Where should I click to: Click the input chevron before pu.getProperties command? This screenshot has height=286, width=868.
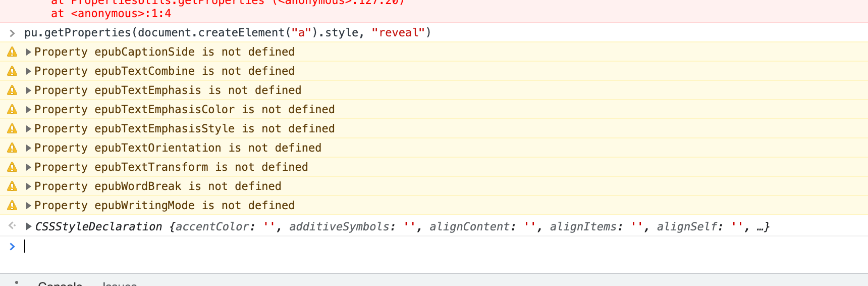coord(12,33)
